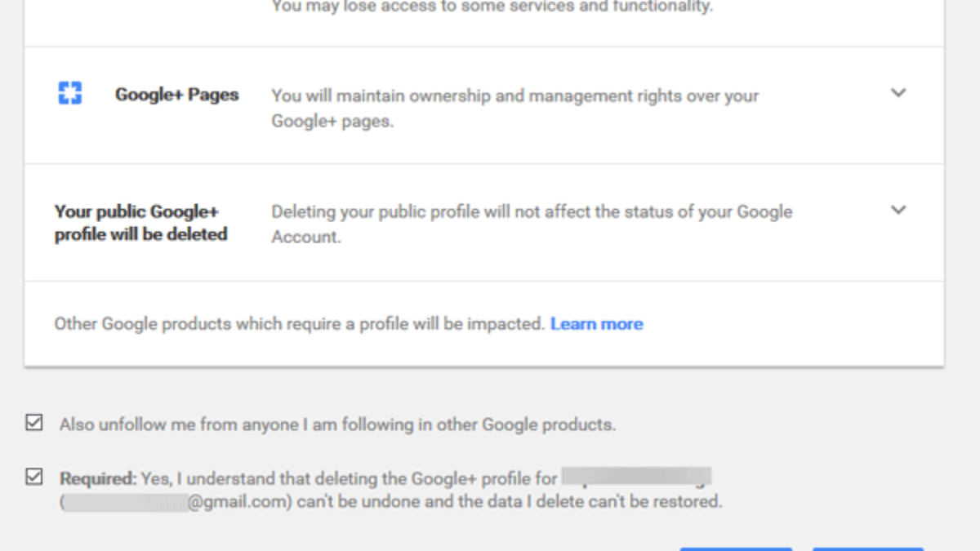Screen dimensions: 980x551
Task: Click the bold 'Required:' label
Action: pos(98,478)
